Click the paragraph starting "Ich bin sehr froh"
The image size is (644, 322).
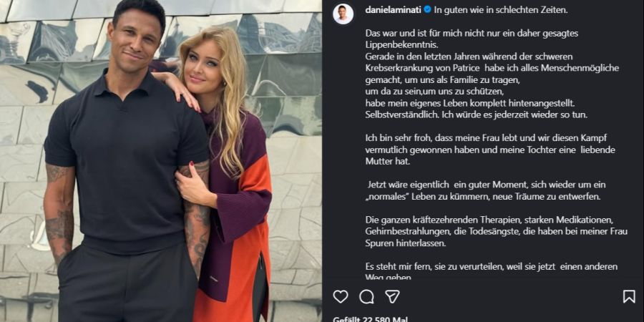tap(490, 150)
